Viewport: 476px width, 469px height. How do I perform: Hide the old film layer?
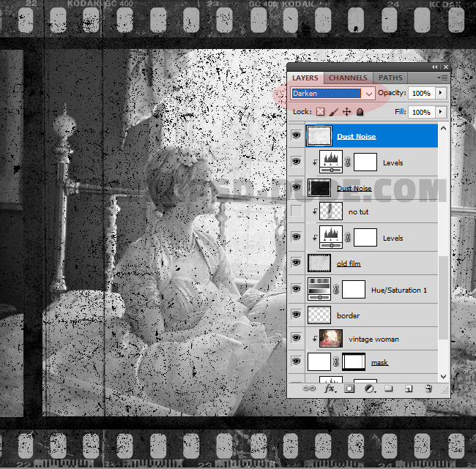click(296, 263)
